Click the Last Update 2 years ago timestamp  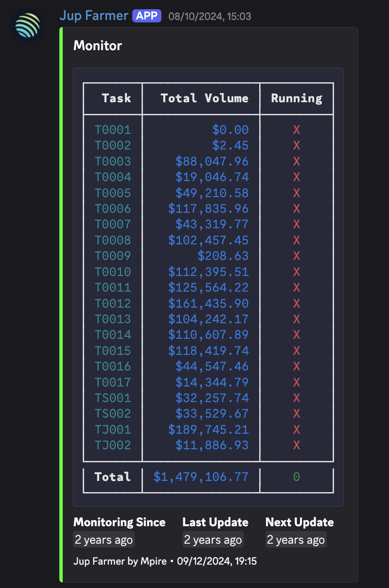(x=212, y=540)
